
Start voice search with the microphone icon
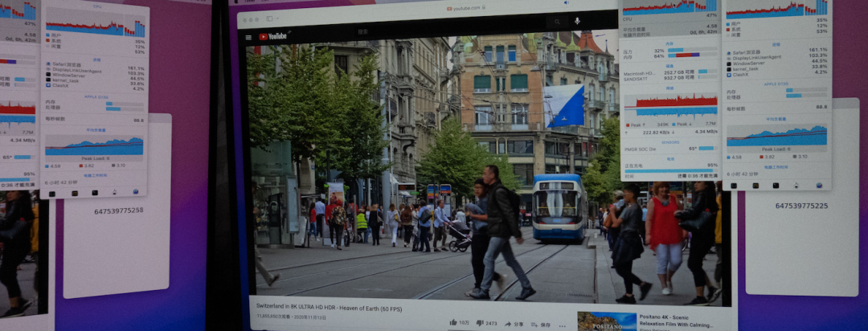[577, 20]
